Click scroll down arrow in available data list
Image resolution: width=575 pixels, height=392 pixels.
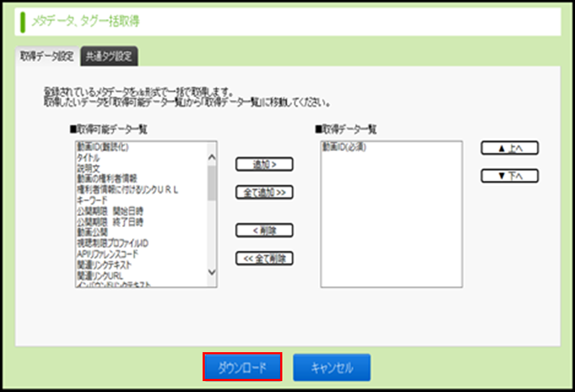(x=212, y=272)
